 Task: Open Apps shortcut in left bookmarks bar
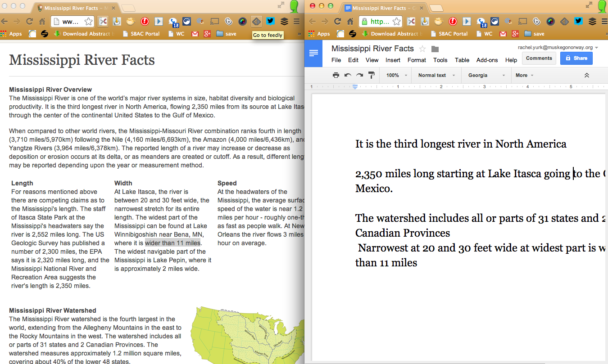pyautogui.click(x=11, y=34)
